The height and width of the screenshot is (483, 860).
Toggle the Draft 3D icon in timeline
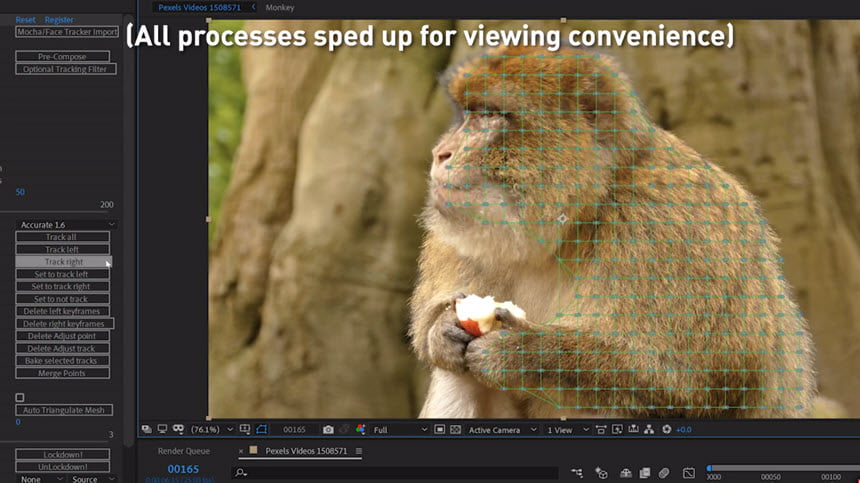(602, 473)
